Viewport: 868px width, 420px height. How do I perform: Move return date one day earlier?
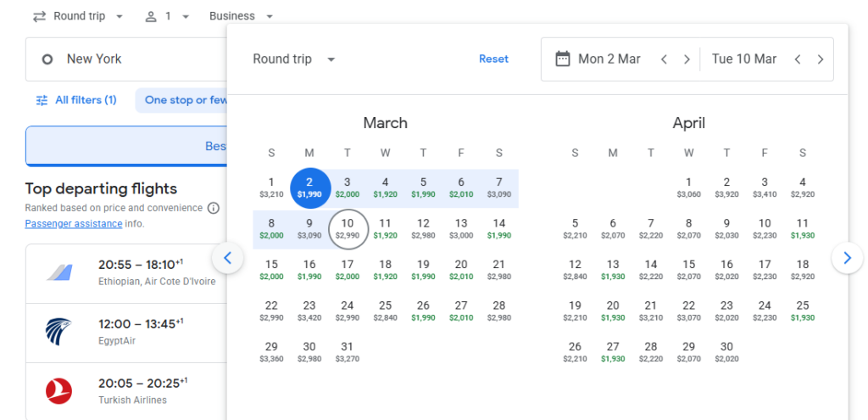pos(797,59)
